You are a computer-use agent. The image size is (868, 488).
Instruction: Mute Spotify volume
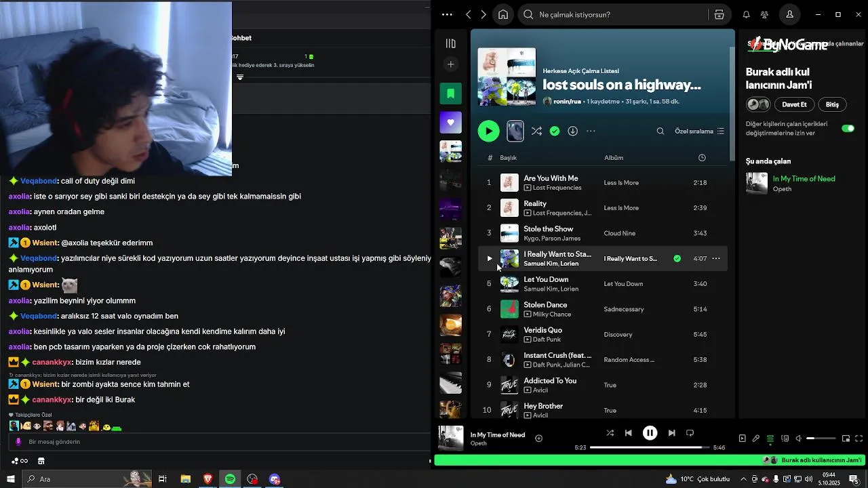point(799,439)
